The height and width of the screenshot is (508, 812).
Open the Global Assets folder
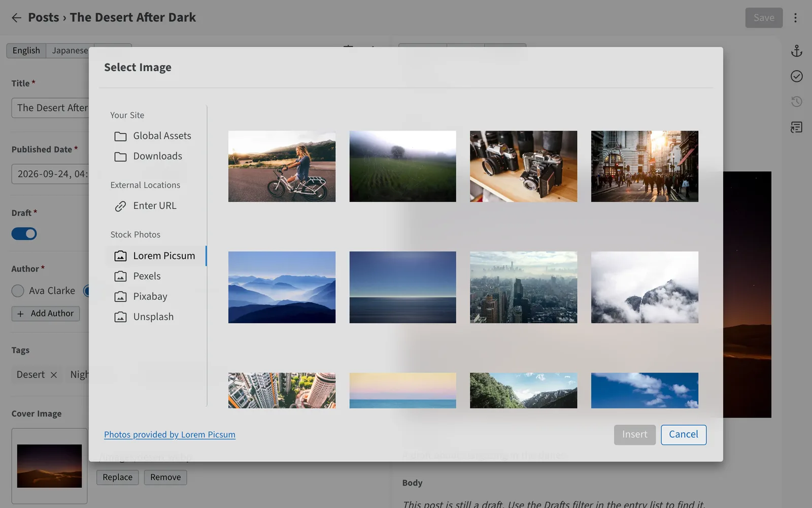[x=156, y=136]
